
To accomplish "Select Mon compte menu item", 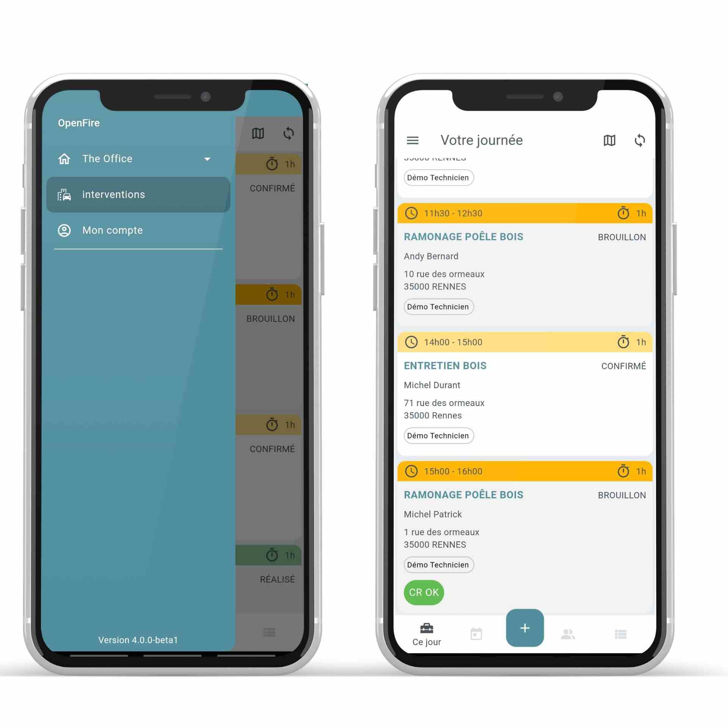I will tap(112, 230).
